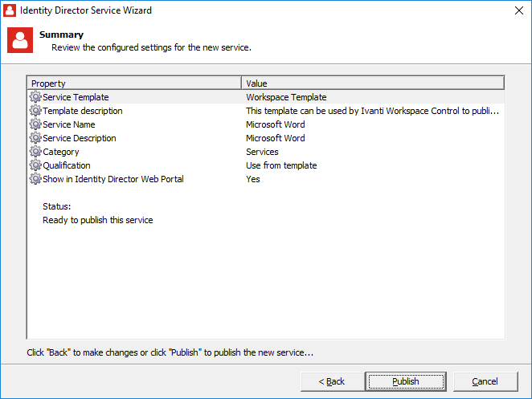Publish the new service
Viewport: 532px width, 399px height.
406,381
